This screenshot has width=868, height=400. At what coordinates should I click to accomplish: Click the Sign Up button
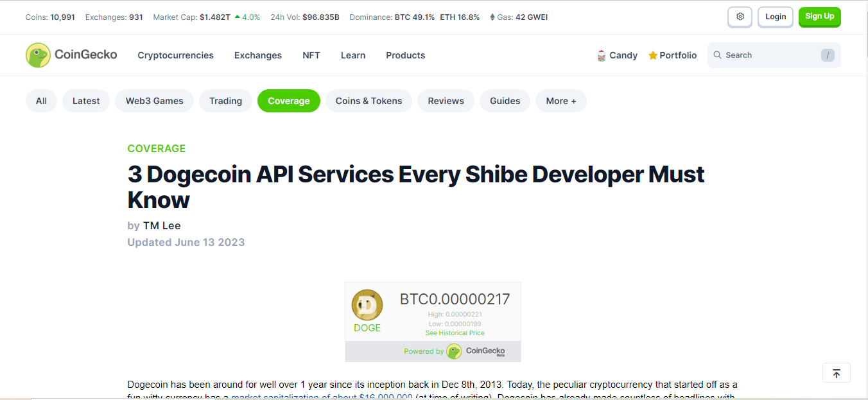tap(819, 17)
